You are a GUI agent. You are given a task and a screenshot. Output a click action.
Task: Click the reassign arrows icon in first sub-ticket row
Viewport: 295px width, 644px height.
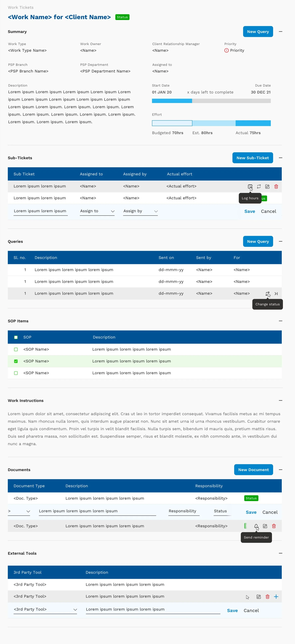(x=259, y=186)
